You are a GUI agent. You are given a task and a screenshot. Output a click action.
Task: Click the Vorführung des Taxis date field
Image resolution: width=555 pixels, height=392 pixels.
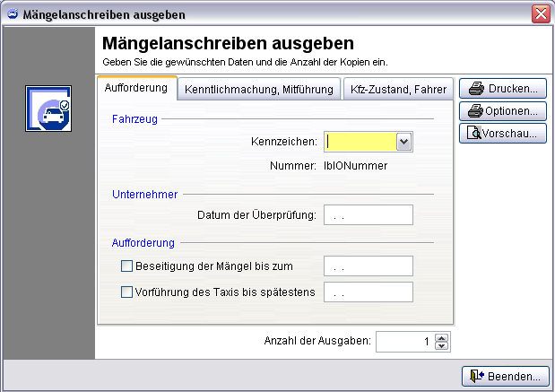[368, 292]
